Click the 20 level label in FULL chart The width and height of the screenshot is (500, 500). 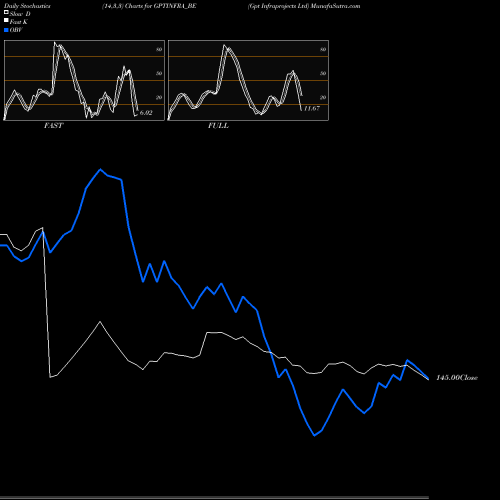pos(323,97)
